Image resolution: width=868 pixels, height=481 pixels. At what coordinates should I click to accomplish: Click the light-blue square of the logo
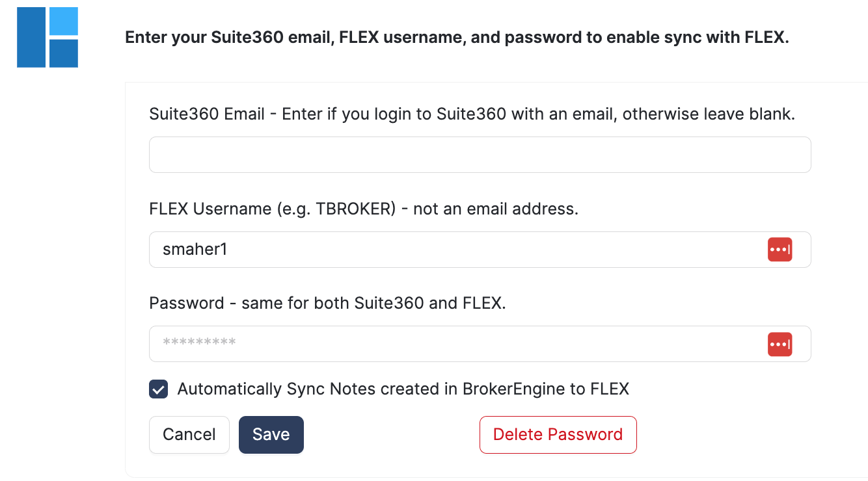(64, 21)
